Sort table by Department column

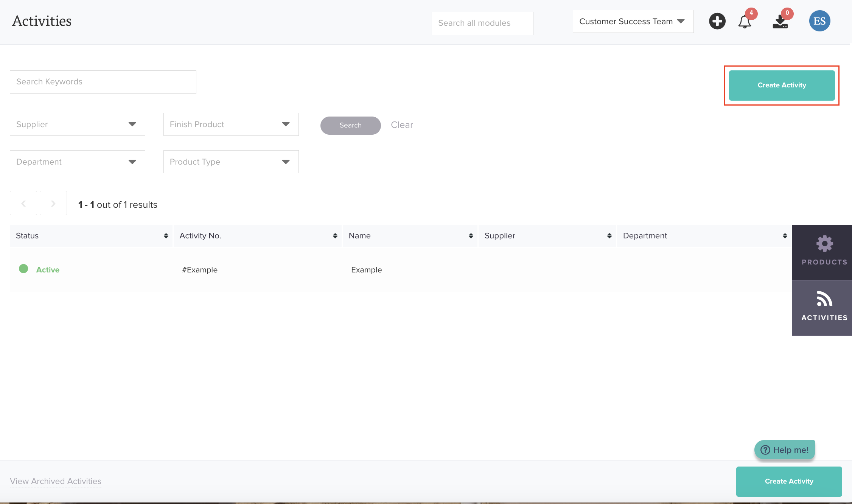pyautogui.click(x=785, y=236)
